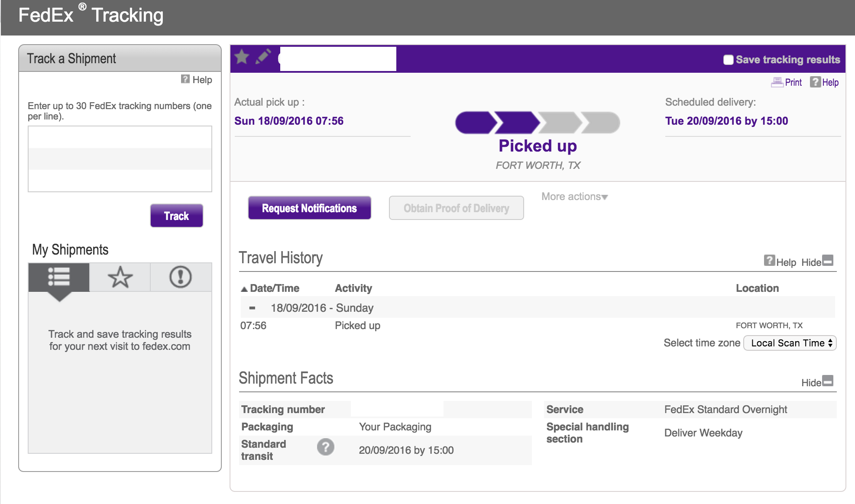Click the FORT WORTH, TX location in travel history
The image size is (855, 504).
pos(769,326)
